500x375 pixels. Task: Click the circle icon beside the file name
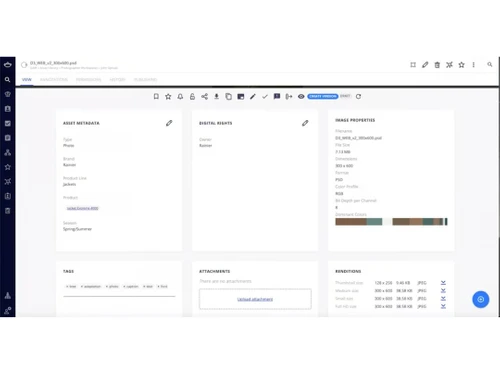tap(24, 65)
